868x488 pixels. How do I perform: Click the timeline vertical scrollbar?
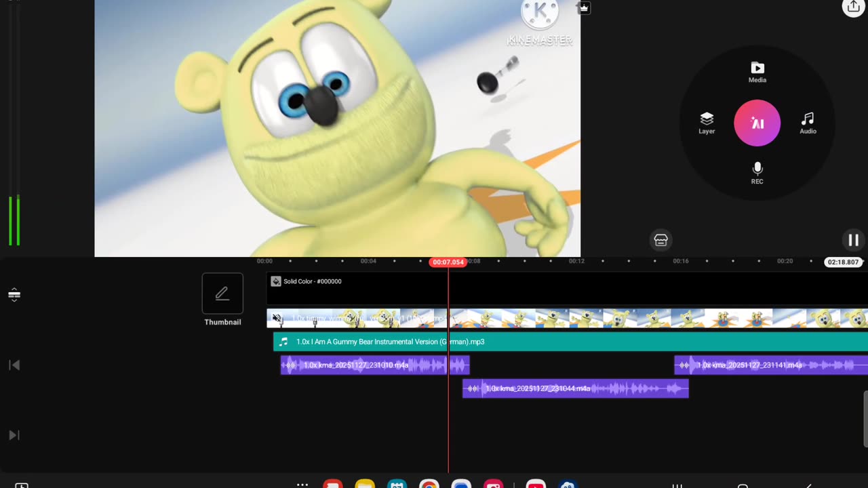point(866,419)
